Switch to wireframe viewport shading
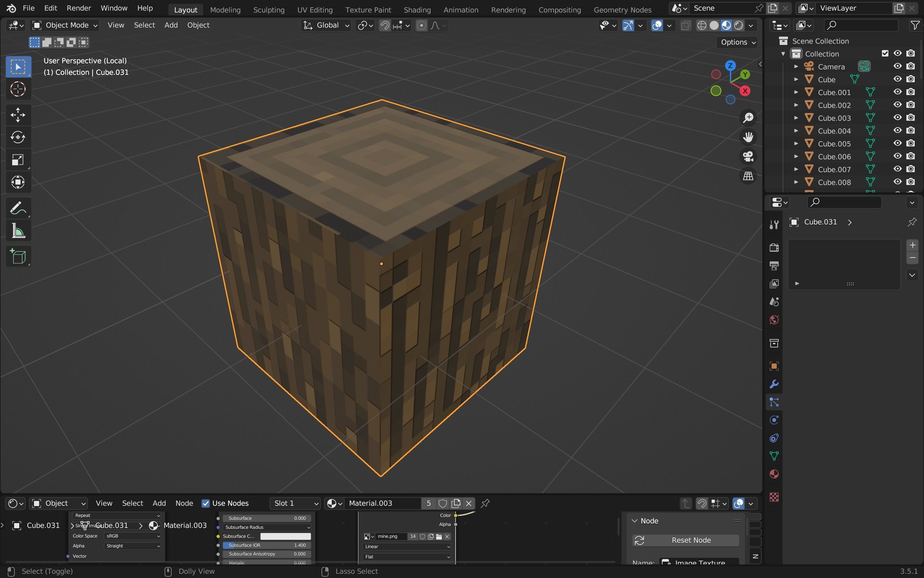Screen dimensions: 924x578 702,26
